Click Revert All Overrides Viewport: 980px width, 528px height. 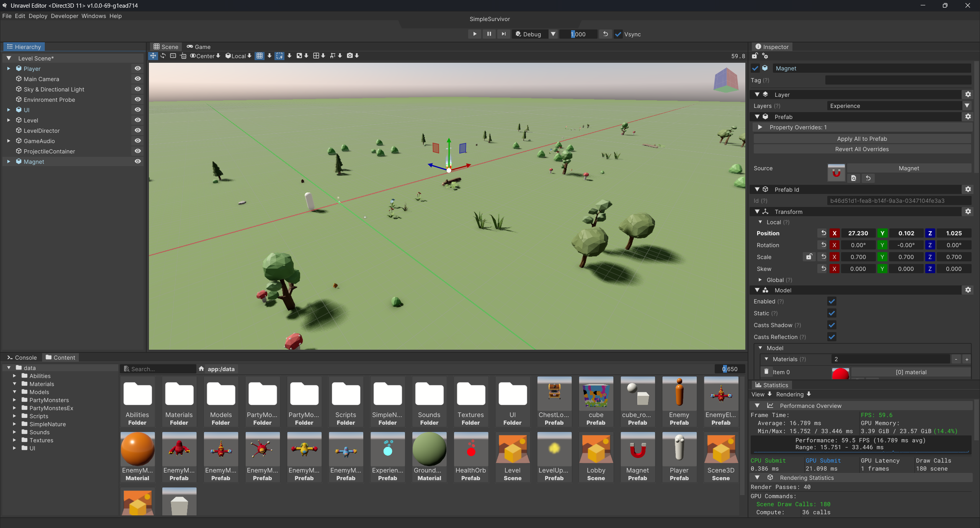coord(861,149)
